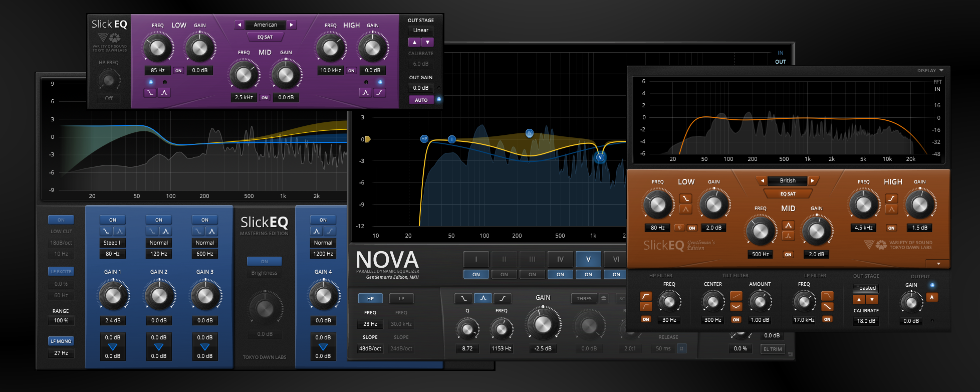Click EQ SAT in orange SlickEQ
Screen dimensions: 980x392
click(788, 193)
